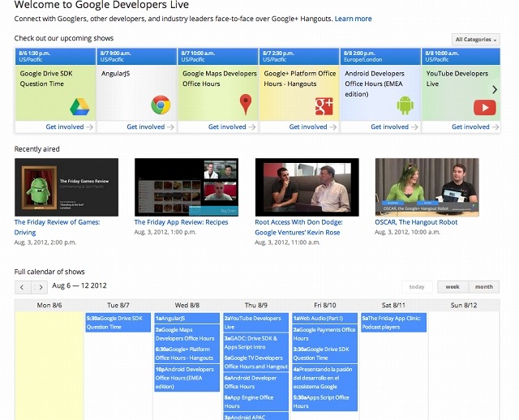Click the Google Maps pin icon

point(246,105)
